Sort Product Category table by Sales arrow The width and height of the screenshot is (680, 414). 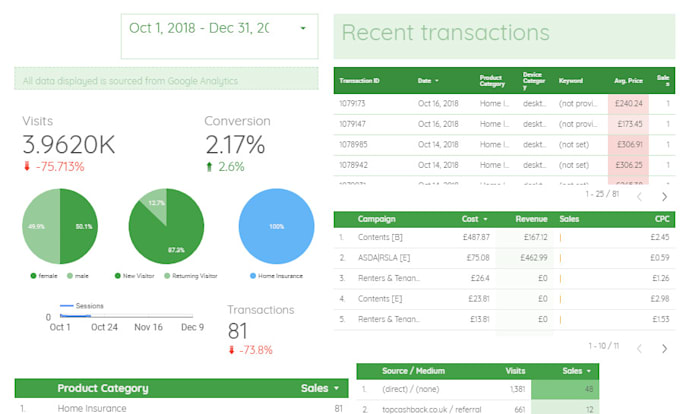click(x=337, y=388)
